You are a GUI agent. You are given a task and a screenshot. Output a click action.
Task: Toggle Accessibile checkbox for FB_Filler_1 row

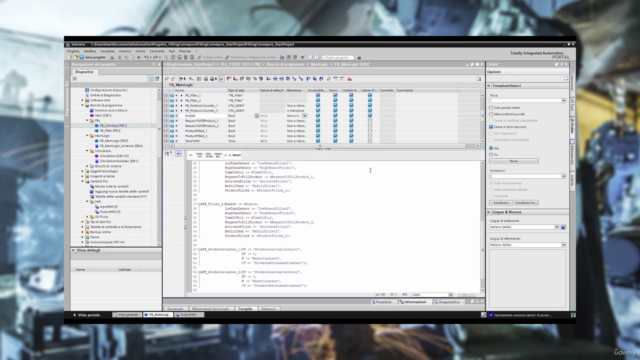(318, 95)
